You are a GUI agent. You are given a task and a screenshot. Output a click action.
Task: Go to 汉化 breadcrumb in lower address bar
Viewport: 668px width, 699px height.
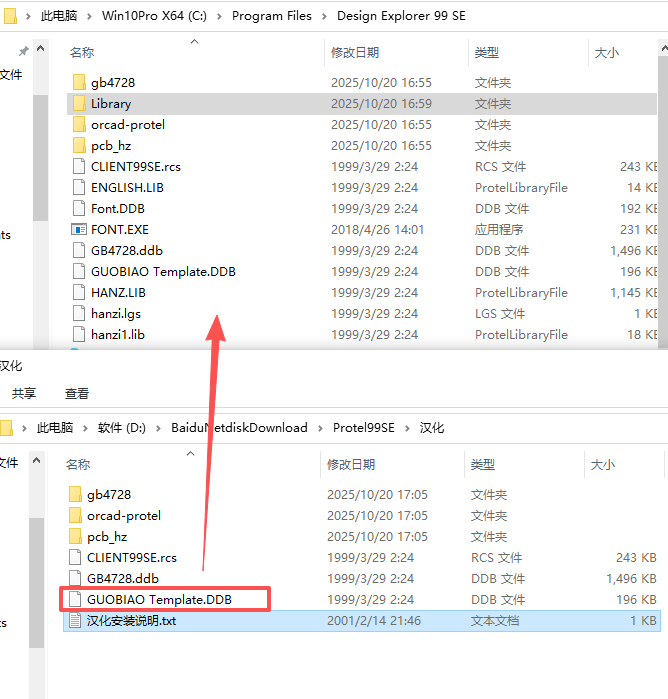point(432,428)
